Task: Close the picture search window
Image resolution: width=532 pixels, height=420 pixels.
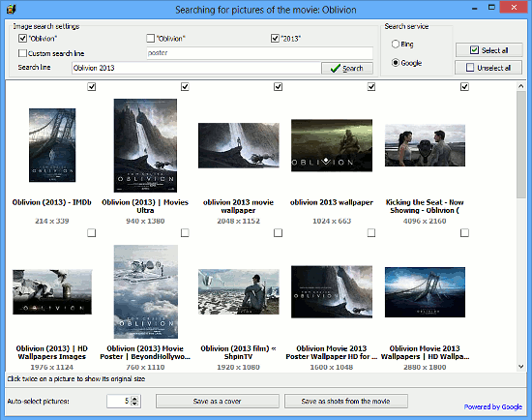Action: pyautogui.click(x=514, y=8)
